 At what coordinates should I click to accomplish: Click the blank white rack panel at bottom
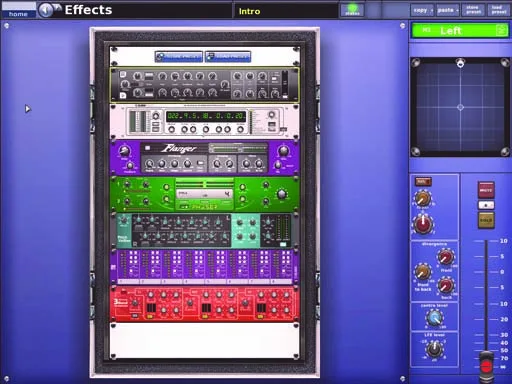pyautogui.click(x=204, y=341)
